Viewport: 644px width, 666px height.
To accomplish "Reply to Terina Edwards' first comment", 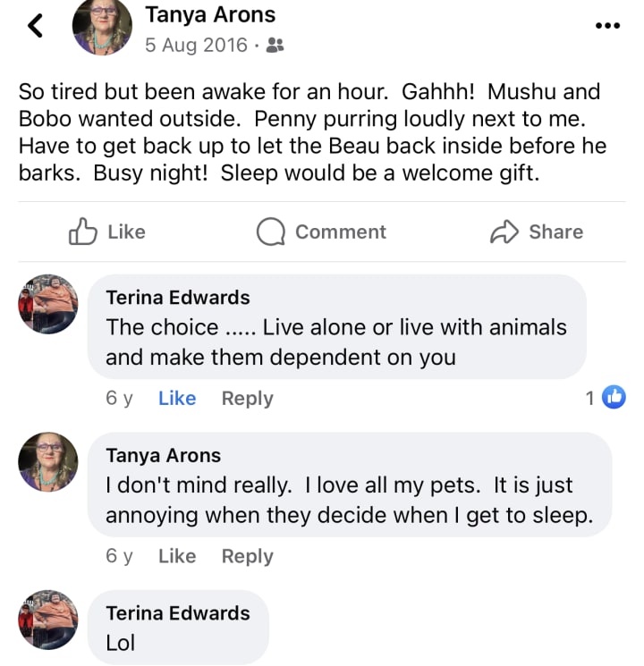I will click(x=247, y=399).
